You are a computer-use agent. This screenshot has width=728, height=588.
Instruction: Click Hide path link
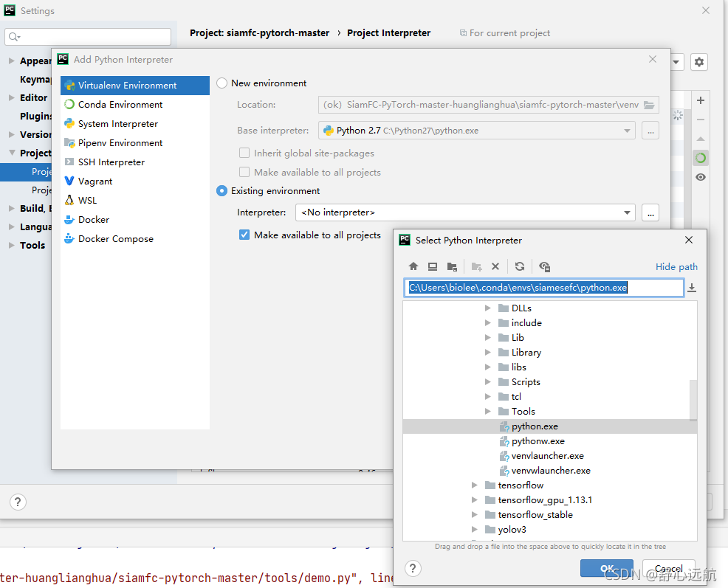coord(676,266)
